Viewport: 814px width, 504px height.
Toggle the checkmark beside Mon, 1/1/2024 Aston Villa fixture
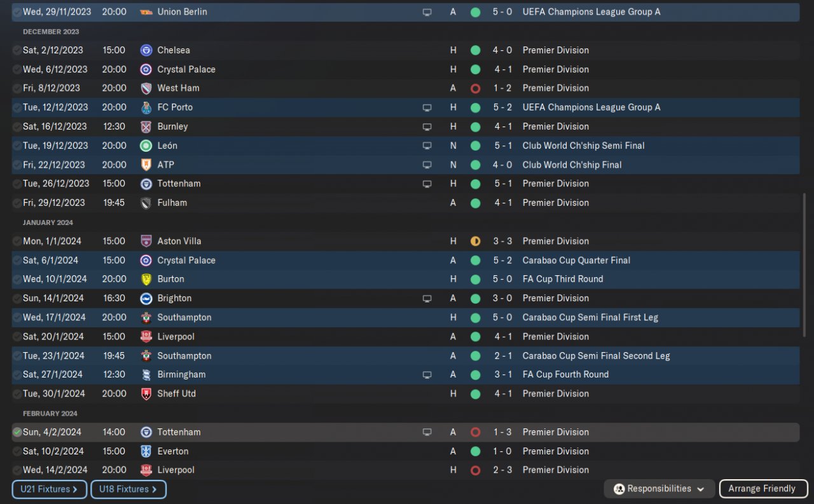(x=17, y=242)
